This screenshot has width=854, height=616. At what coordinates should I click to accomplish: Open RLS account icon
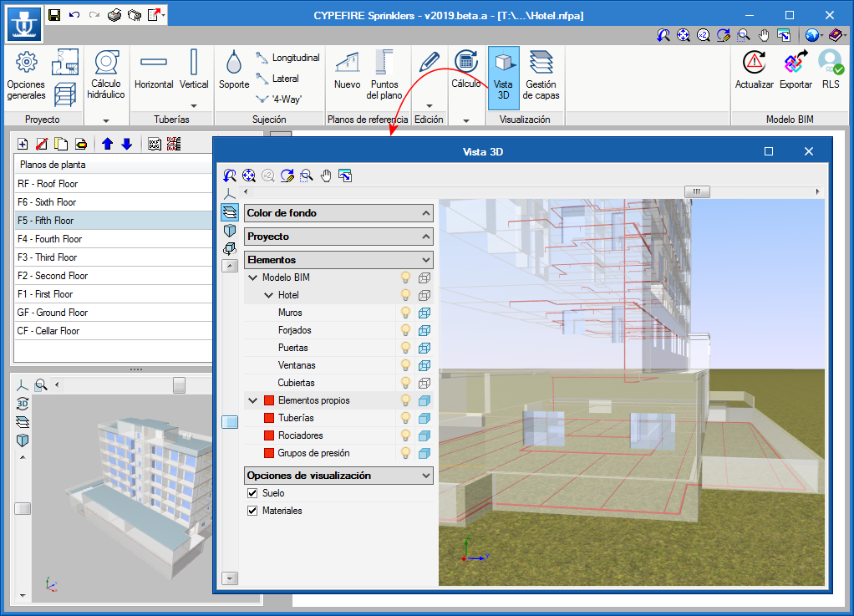tap(831, 71)
